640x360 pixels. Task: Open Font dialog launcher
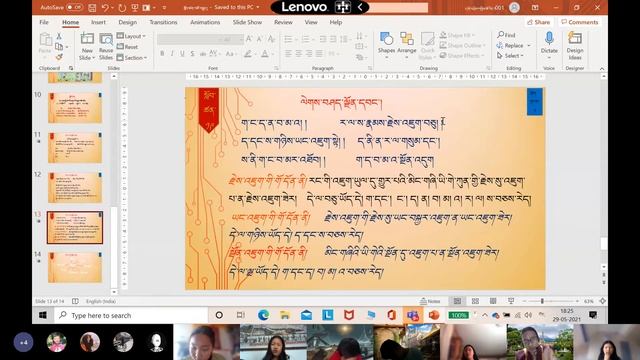276,68
